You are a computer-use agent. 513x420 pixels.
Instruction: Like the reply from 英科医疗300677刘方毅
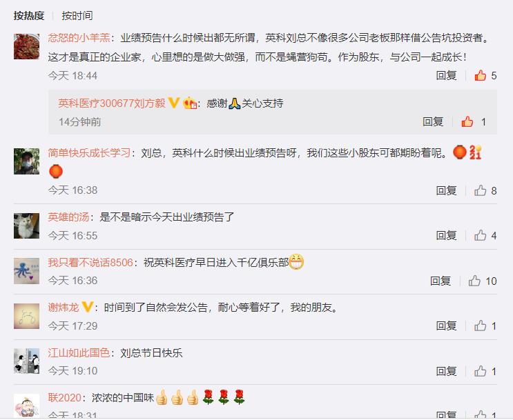tap(467, 121)
